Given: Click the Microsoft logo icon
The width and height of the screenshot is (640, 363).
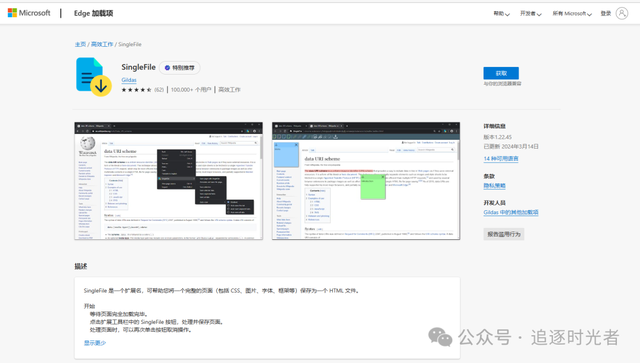Looking at the screenshot, I should (x=12, y=13).
